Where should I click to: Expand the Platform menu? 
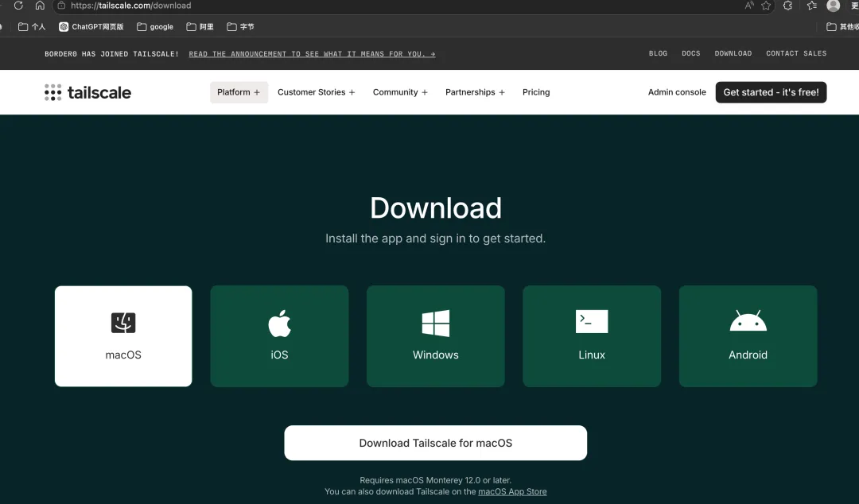(239, 92)
